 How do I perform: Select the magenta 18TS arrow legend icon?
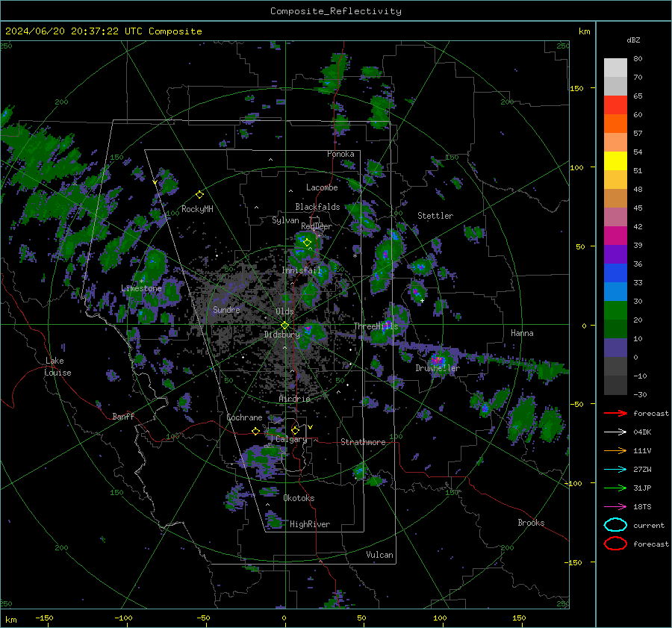[x=615, y=506]
